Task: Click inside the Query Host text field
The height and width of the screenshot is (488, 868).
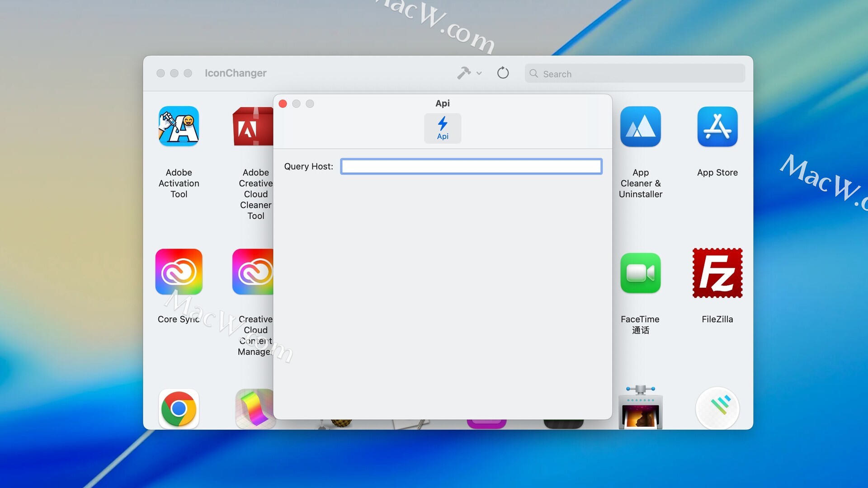Action: coord(471,166)
